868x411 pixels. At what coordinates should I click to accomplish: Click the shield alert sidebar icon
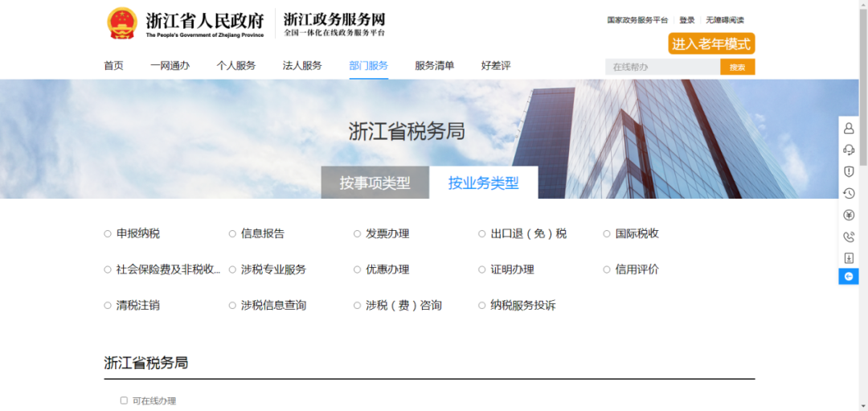click(x=849, y=171)
